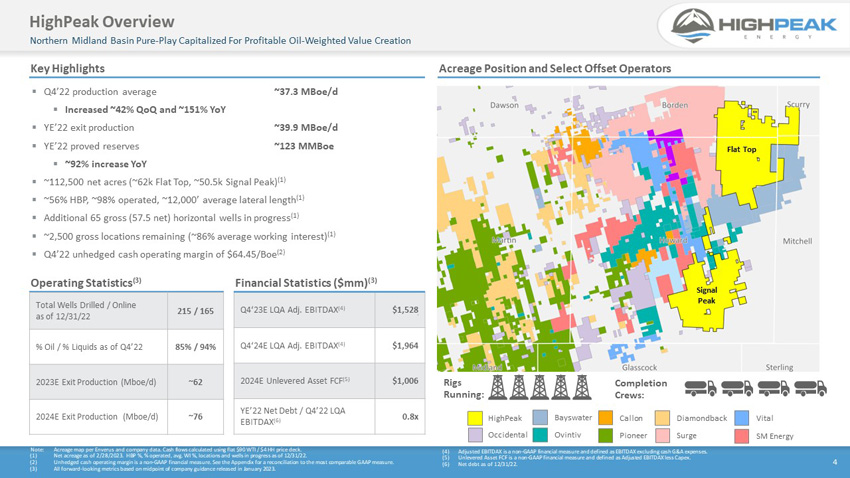The image size is (850, 478).
Task: Select the teal Ovintiv legend swatch
Action: (540, 435)
